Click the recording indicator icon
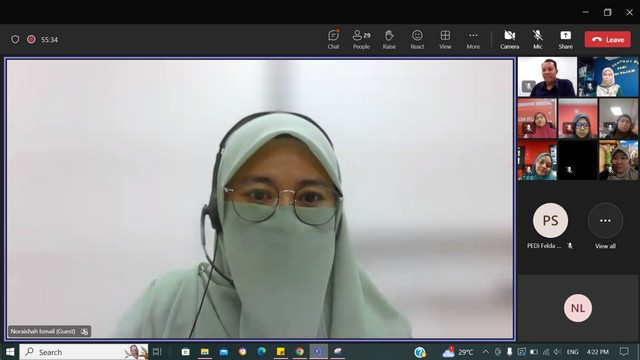The width and height of the screenshot is (640, 360). click(x=31, y=39)
